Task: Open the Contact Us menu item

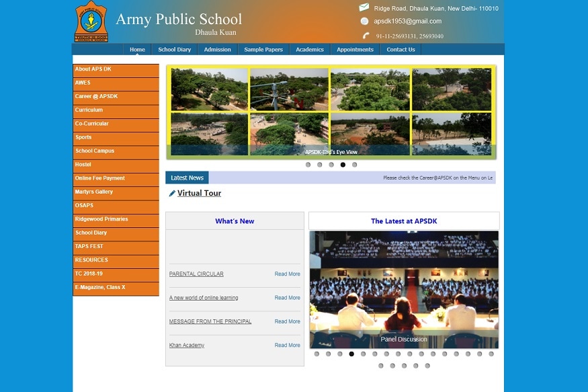Action: 401,49
